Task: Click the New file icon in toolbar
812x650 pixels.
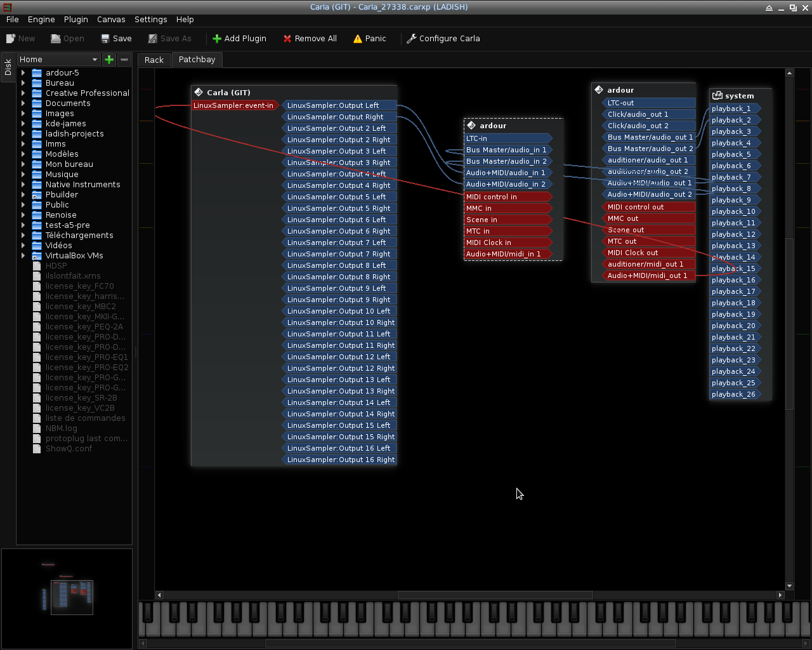Action: pyautogui.click(x=11, y=39)
